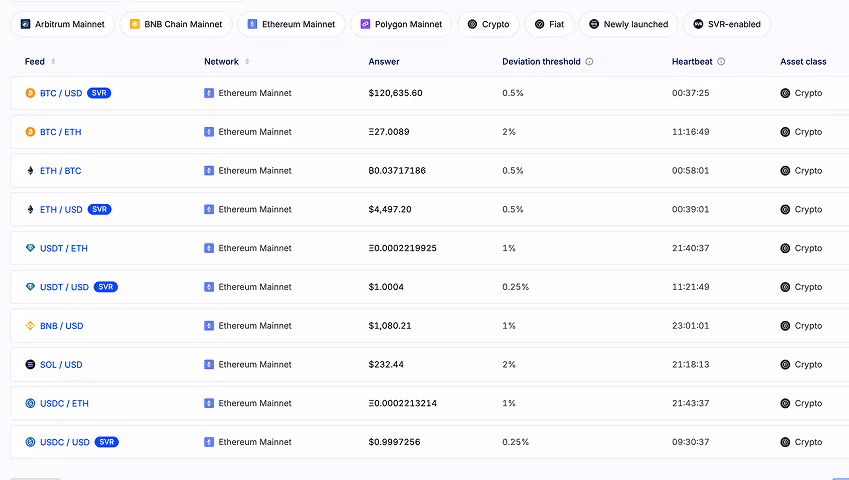Click the SVR badge on ETH / USD
This screenshot has height=480, width=849.
(99, 209)
